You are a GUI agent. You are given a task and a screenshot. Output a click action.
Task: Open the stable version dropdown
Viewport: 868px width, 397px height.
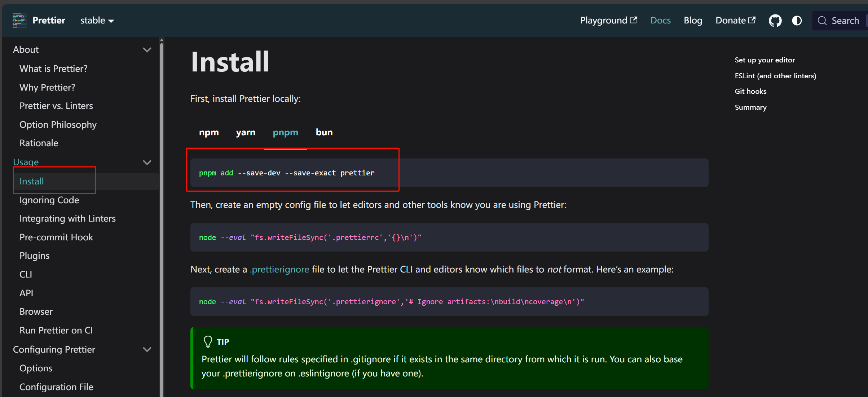point(97,21)
